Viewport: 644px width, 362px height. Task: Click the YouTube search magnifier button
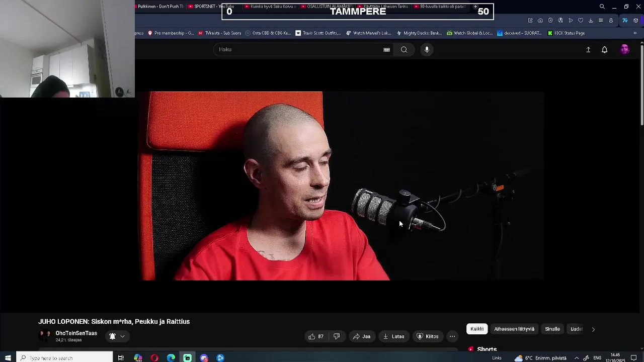[404, 49]
